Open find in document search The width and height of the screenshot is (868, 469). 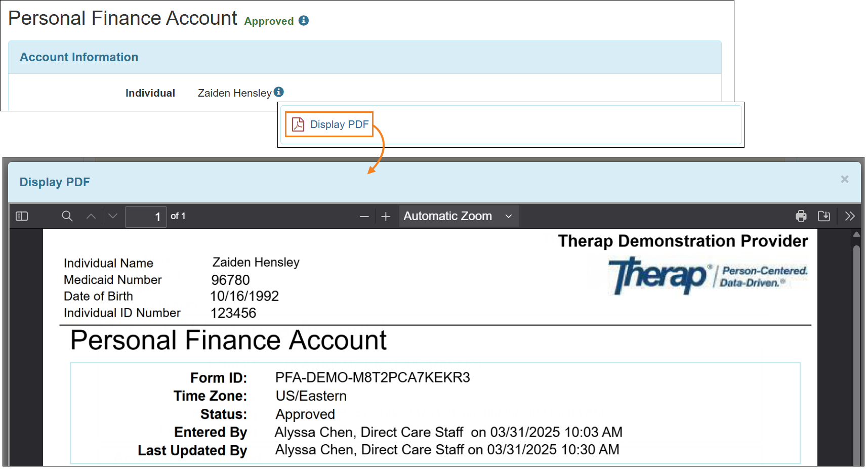[67, 217]
